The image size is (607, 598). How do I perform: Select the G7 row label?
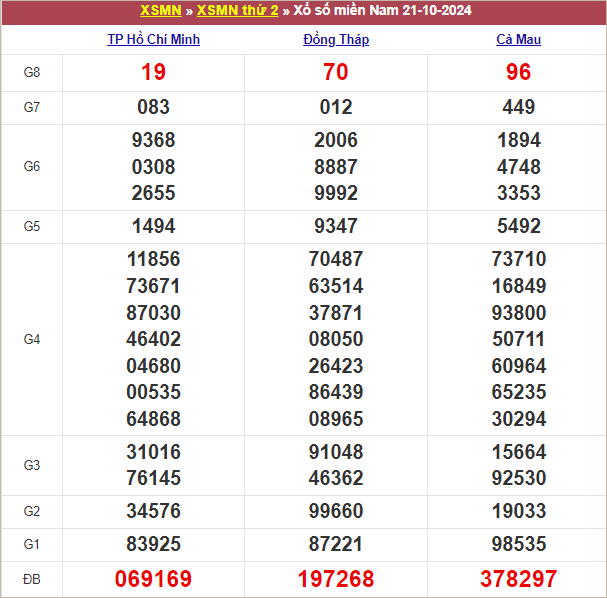click(32, 107)
